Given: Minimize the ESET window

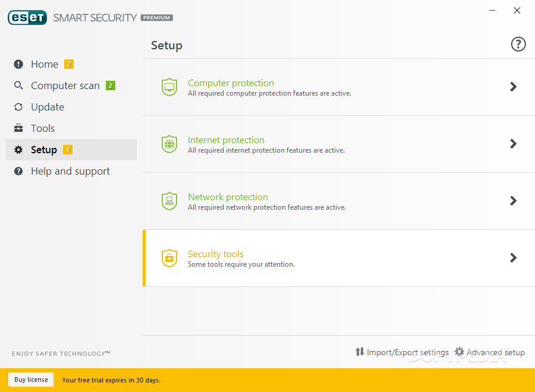Looking at the screenshot, I should [492, 11].
